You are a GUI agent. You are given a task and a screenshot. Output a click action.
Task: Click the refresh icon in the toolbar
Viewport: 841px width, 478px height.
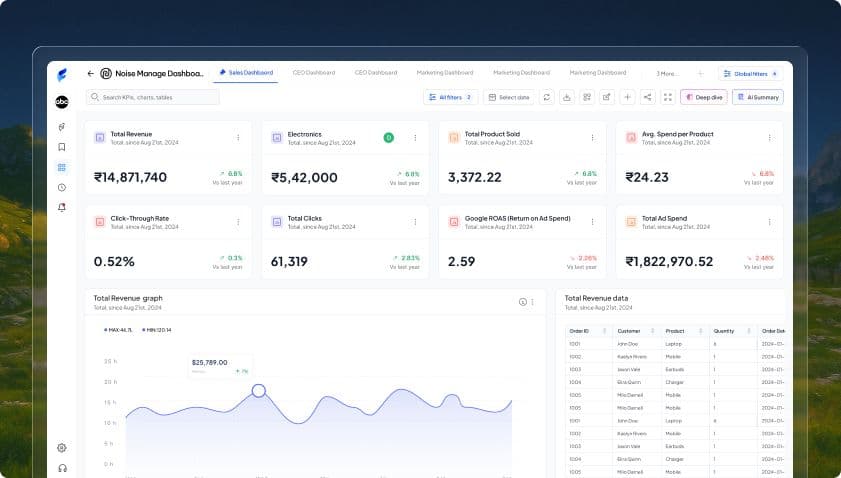[x=547, y=97]
